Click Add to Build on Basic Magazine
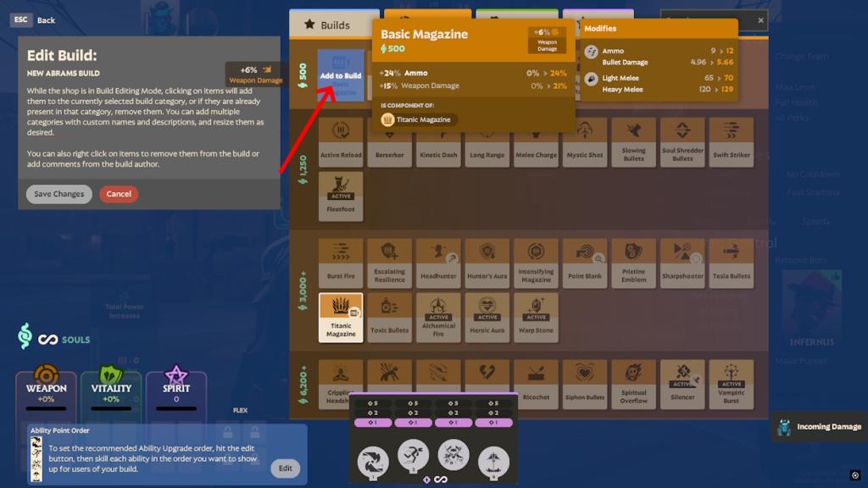 tap(341, 75)
